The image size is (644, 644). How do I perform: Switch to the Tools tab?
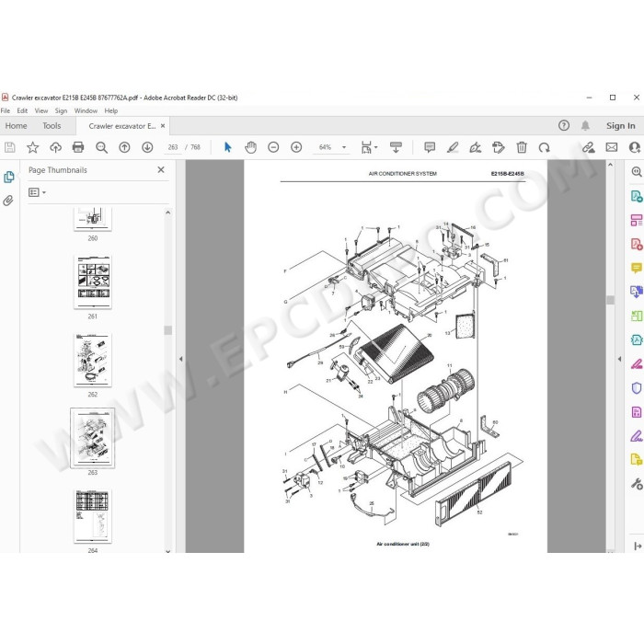click(52, 126)
